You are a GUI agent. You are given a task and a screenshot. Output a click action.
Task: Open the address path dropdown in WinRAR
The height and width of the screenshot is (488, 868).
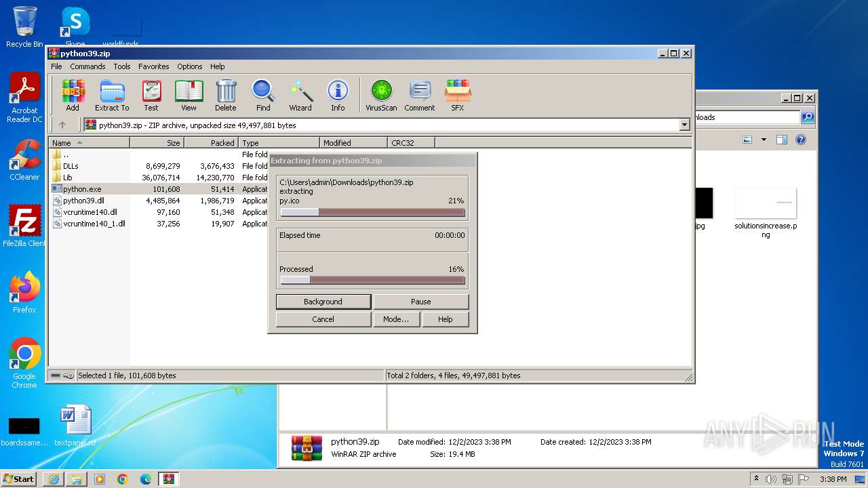tap(684, 125)
